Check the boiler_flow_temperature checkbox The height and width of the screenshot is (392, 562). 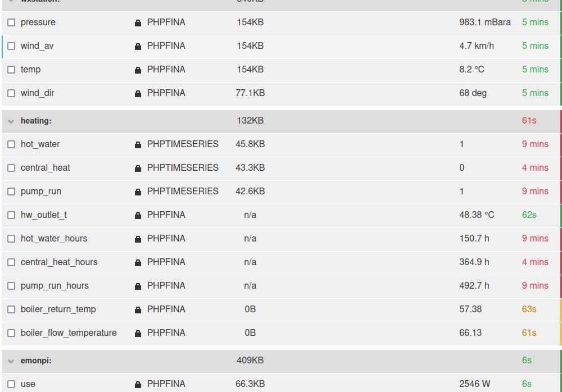click(11, 333)
